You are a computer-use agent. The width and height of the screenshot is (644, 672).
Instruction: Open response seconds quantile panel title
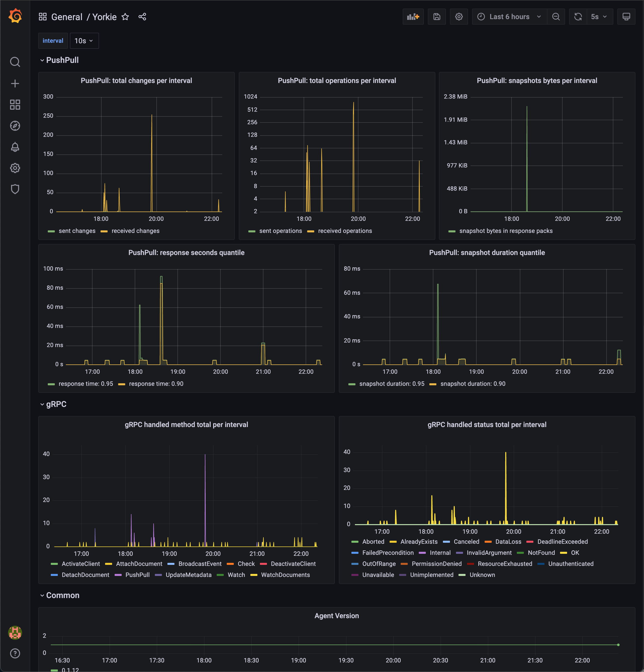coord(187,253)
